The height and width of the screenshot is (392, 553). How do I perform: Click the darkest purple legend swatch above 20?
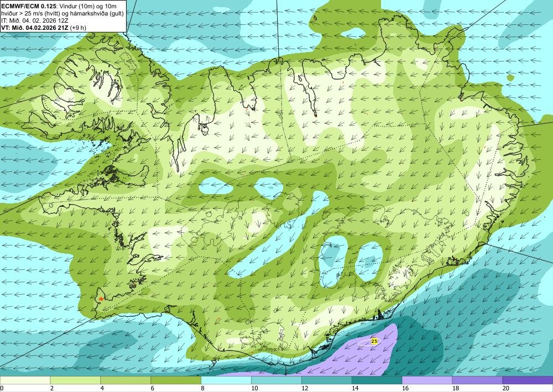[528, 380]
